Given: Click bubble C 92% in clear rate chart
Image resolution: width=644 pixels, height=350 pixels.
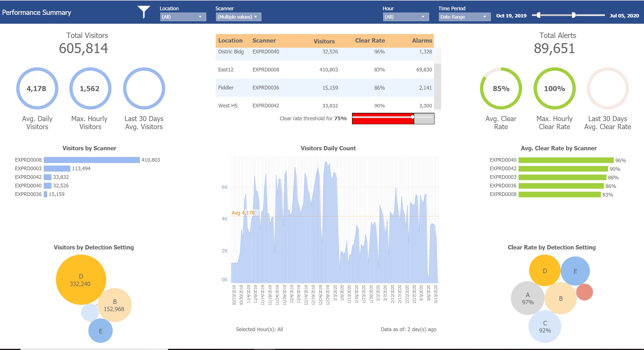Looking at the screenshot, I should [545, 327].
